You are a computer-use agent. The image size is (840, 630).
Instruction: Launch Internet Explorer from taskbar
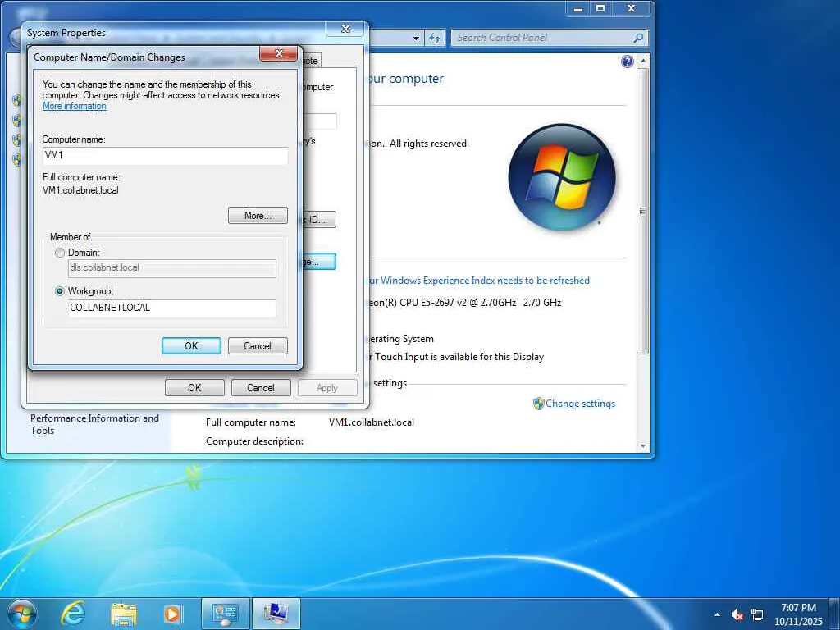72,614
